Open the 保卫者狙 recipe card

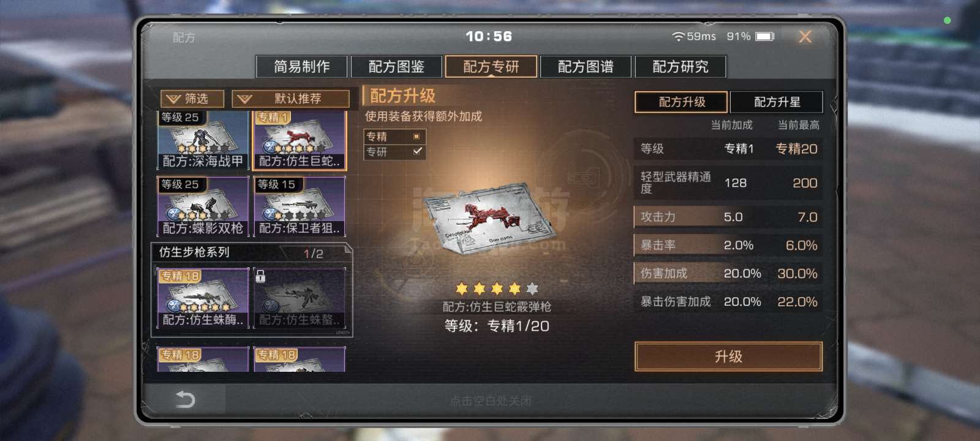pyautogui.click(x=300, y=206)
